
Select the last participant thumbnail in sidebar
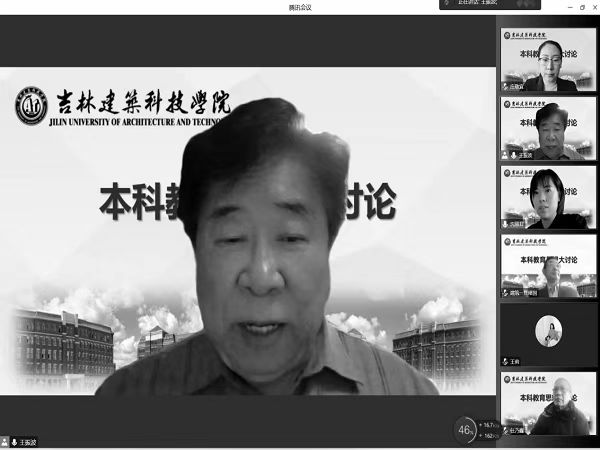point(548,403)
